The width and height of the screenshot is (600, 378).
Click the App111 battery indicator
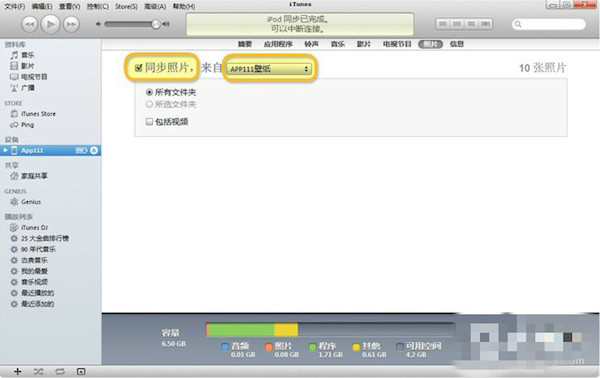(x=81, y=150)
